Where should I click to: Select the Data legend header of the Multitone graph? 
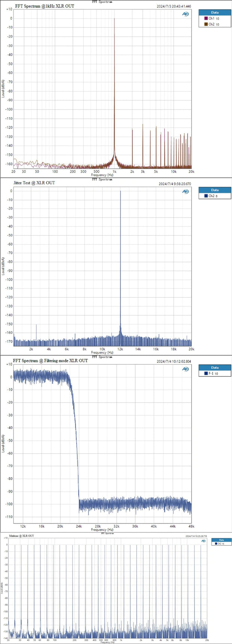coord(221,540)
